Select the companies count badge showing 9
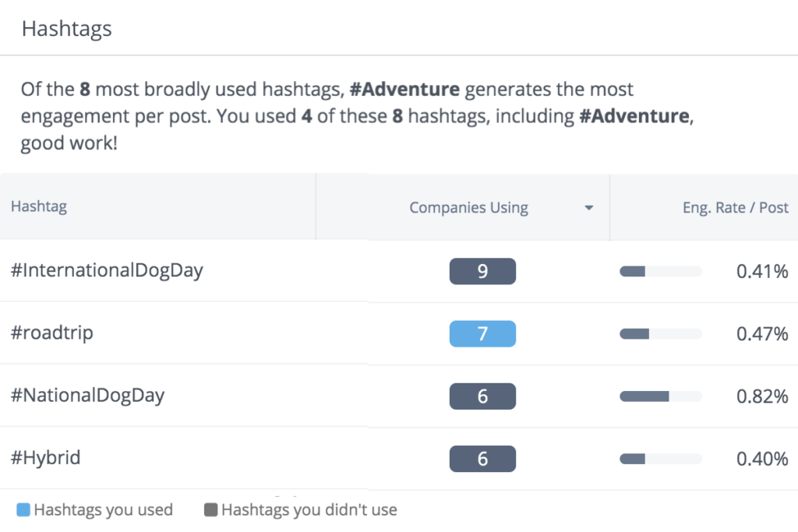The width and height of the screenshot is (798, 532). click(482, 271)
